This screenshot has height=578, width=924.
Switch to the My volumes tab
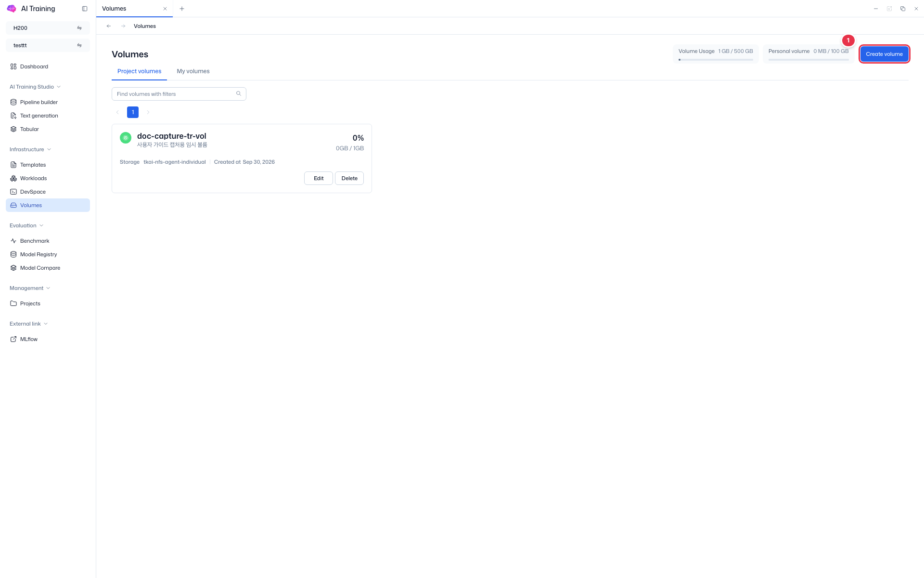193,71
